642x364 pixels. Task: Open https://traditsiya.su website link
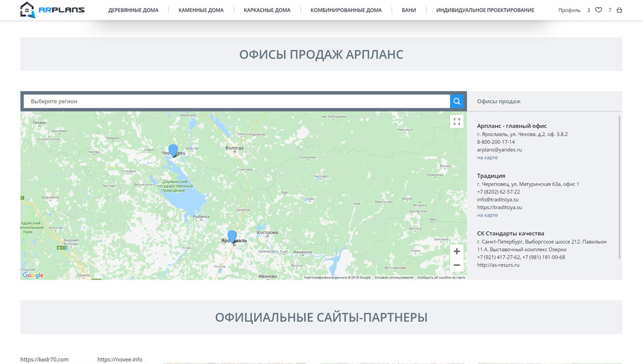pyautogui.click(x=500, y=207)
